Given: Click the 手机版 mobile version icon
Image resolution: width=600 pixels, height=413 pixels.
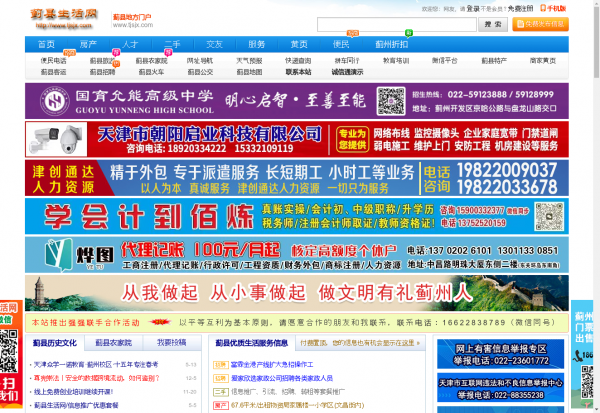Looking at the screenshot, I should tap(553, 7).
